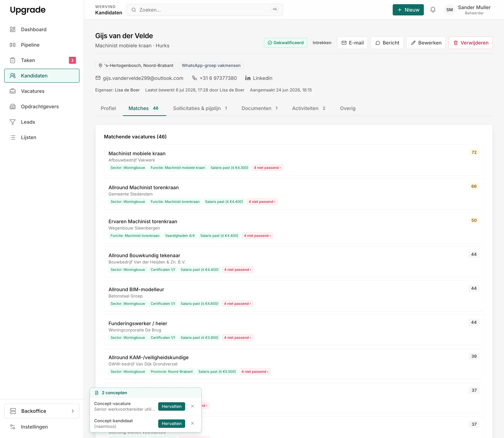This screenshot has width=504, height=438.
Task: Click the 2 concepten document icon
Action: coord(97,393)
